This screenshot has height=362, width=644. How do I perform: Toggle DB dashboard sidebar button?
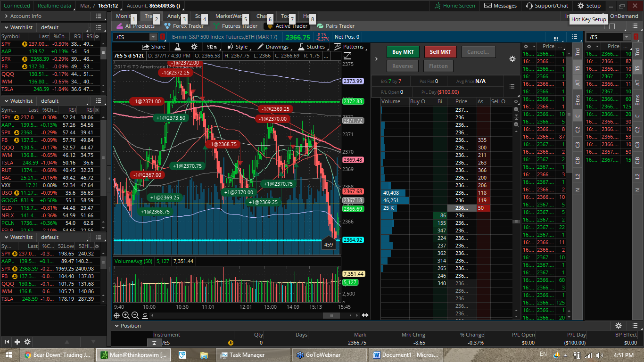point(578,160)
